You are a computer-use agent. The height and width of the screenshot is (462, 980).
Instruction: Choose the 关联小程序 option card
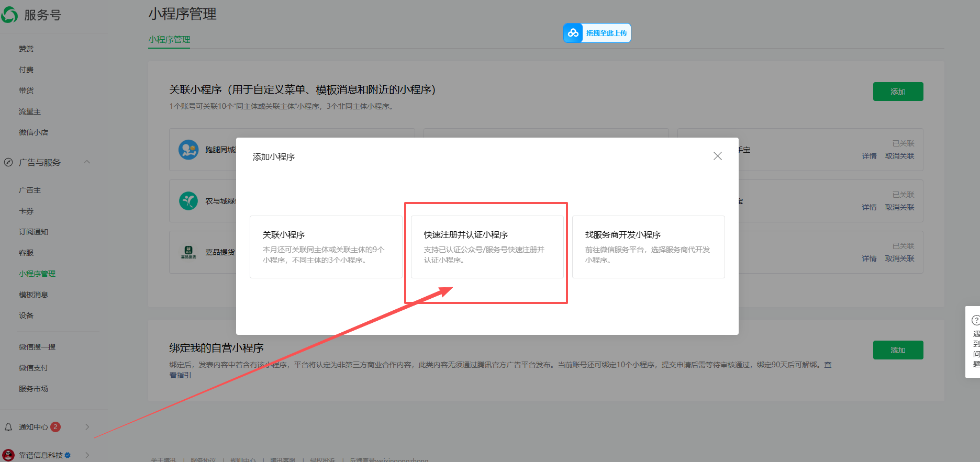(326, 247)
